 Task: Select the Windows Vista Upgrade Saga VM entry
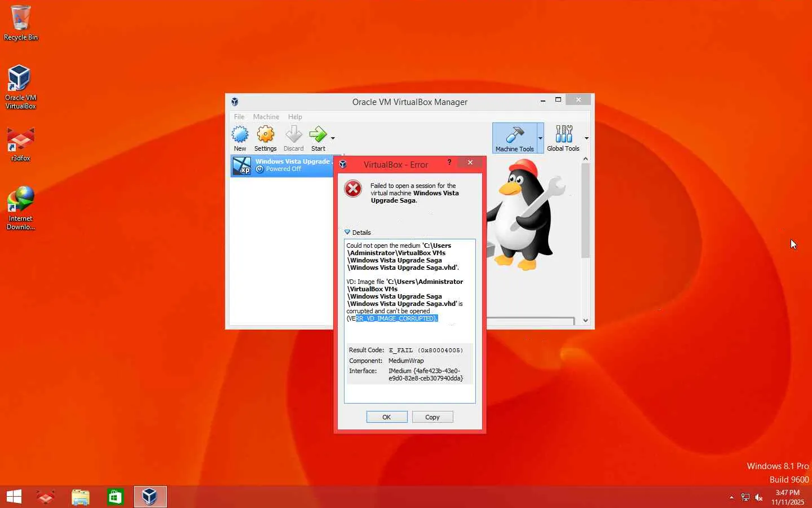(x=283, y=166)
